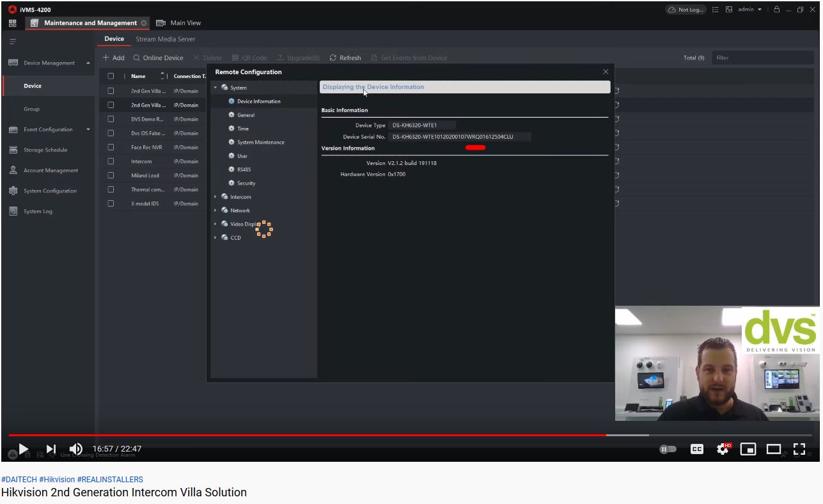Tick the Face Rec NVR checkbox
This screenshot has height=504, width=823.
coord(111,147)
